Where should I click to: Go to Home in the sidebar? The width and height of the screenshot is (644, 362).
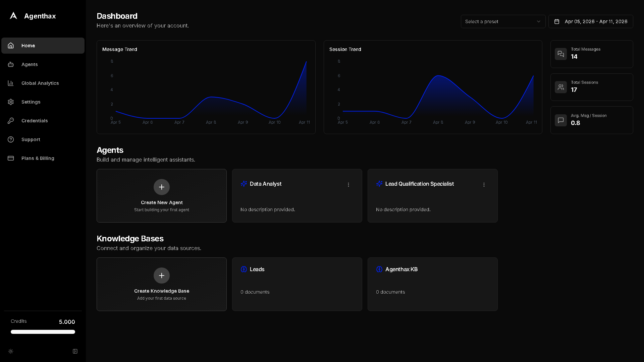click(x=43, y=46)
